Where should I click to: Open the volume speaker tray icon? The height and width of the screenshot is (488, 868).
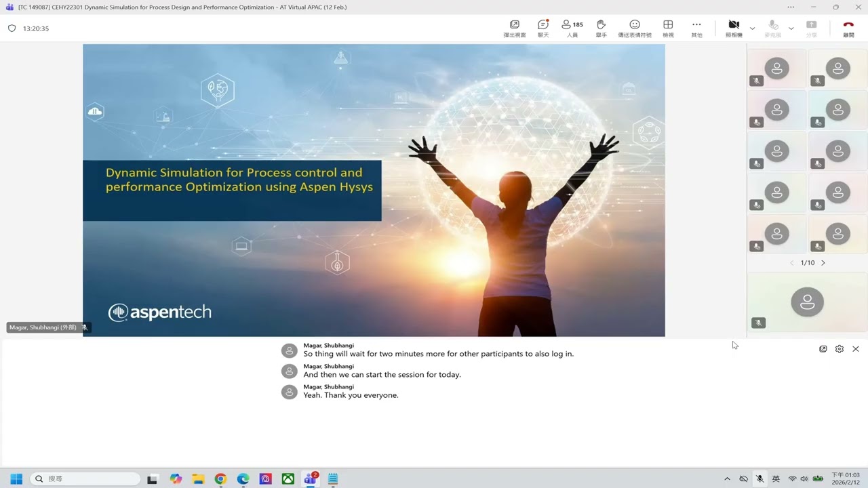804,479
